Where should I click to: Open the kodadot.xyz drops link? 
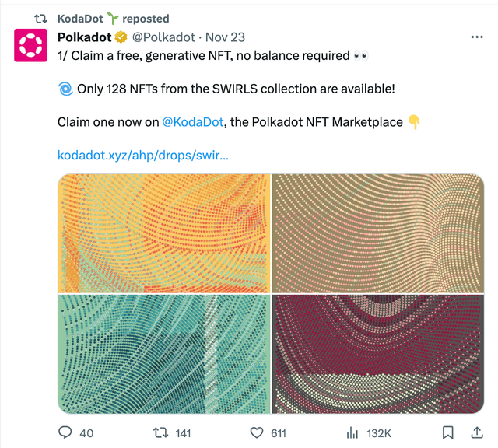(x=143, y=156)
